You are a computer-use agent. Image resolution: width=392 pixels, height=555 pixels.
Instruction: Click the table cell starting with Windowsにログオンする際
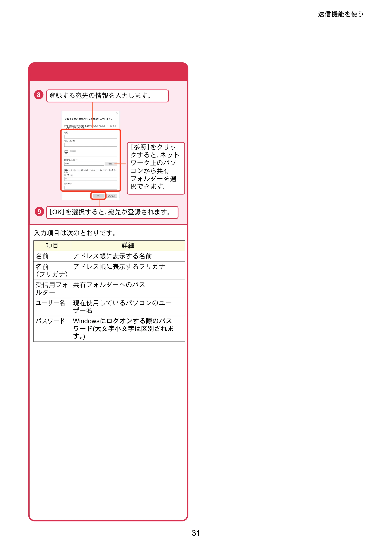tap(128, 329)
